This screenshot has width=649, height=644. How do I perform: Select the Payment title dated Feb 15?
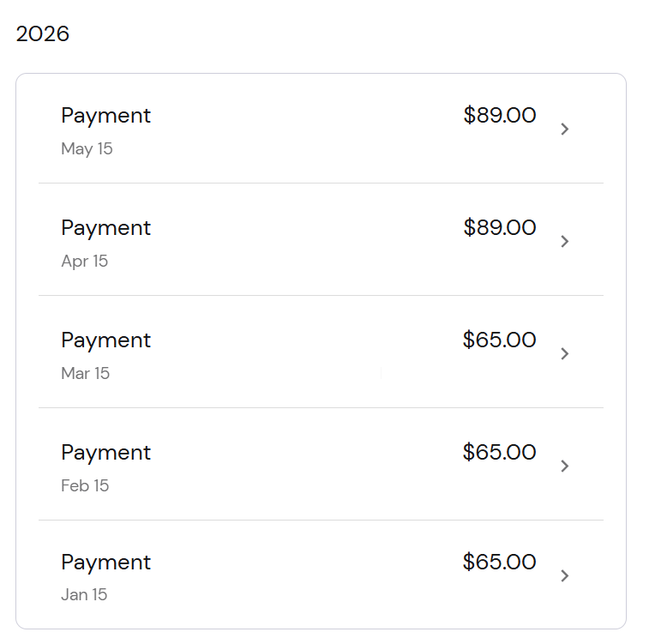[106, 453]
